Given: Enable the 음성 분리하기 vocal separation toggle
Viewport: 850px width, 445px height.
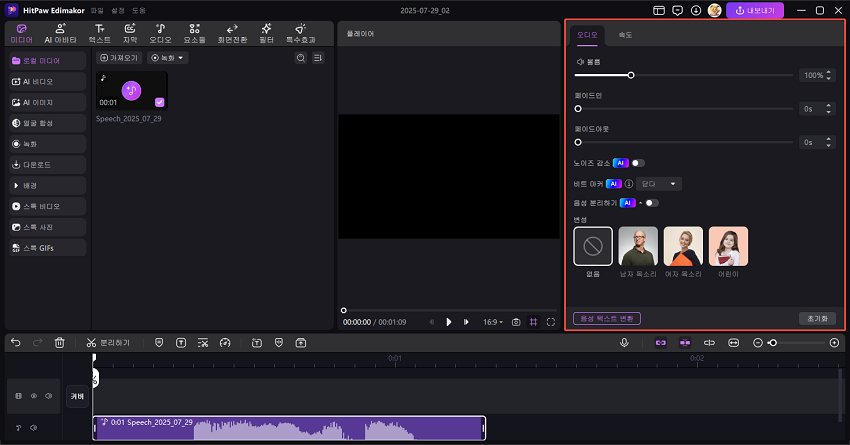Looking at the screenshot, I should tap(652, 203).
